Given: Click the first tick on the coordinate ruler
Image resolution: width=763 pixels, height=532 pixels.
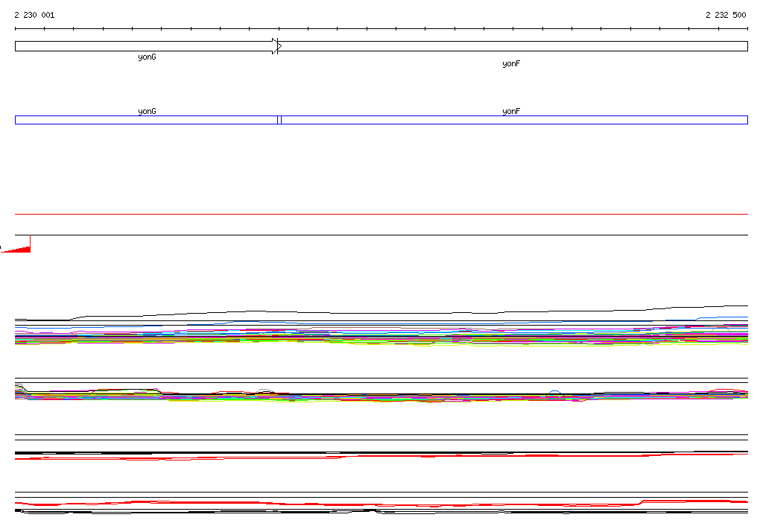Looking at the screenshot, I should point(16,29).
